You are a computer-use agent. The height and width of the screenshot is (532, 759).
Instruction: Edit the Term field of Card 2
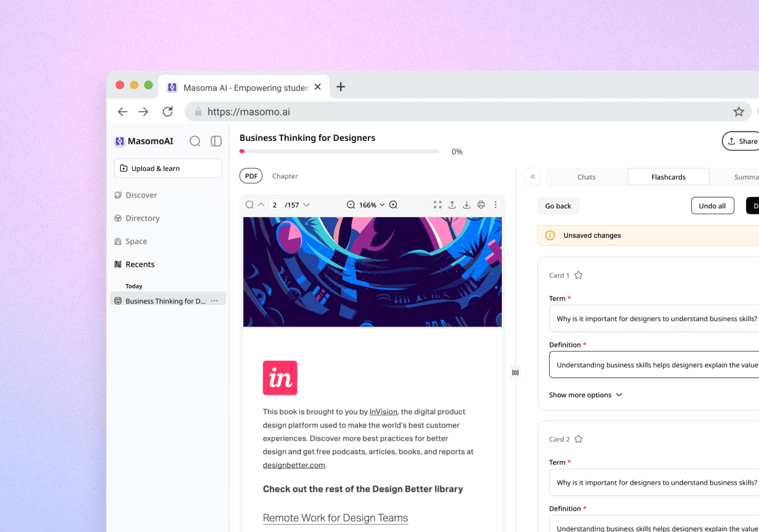[654, 483]
